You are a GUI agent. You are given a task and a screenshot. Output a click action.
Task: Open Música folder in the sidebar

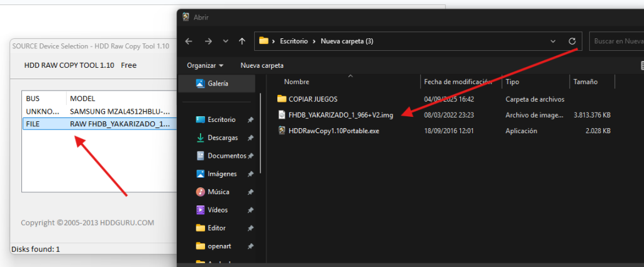[x=218, y=192]
